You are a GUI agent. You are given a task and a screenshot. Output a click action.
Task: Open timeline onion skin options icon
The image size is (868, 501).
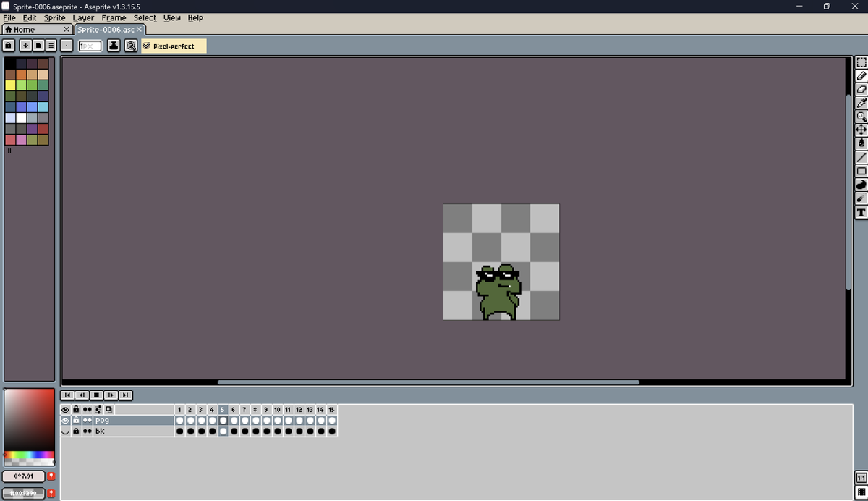98,409
